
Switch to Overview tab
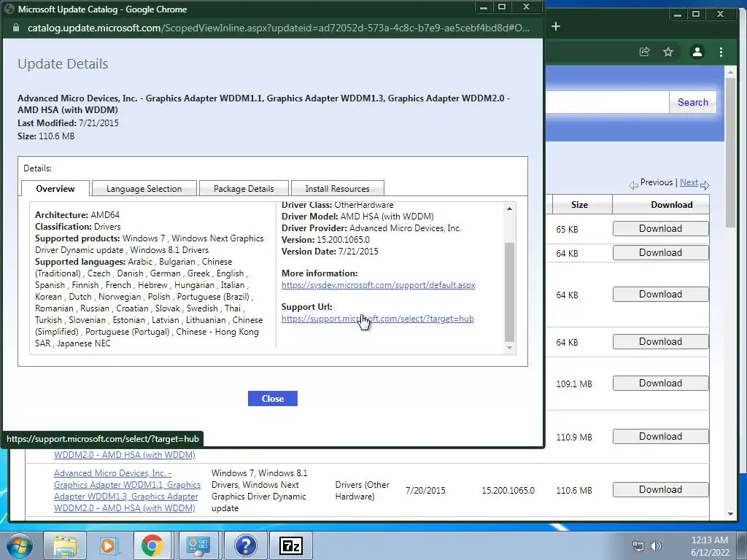point(55,189)
